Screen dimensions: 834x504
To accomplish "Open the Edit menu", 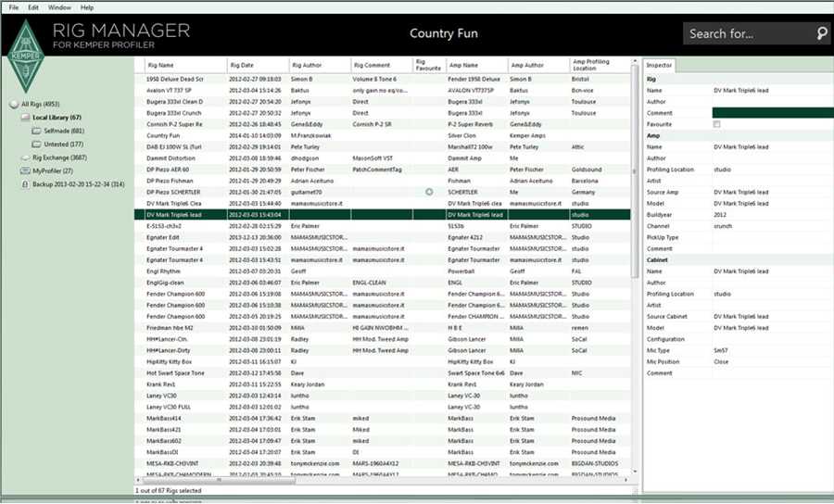I will [x=33, y=7].
